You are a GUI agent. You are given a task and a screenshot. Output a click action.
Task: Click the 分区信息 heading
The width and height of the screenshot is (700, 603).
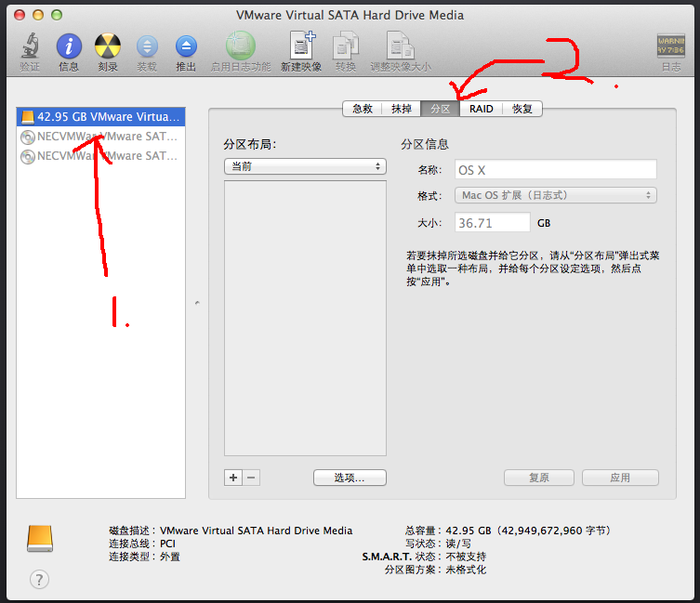(425, 144)
